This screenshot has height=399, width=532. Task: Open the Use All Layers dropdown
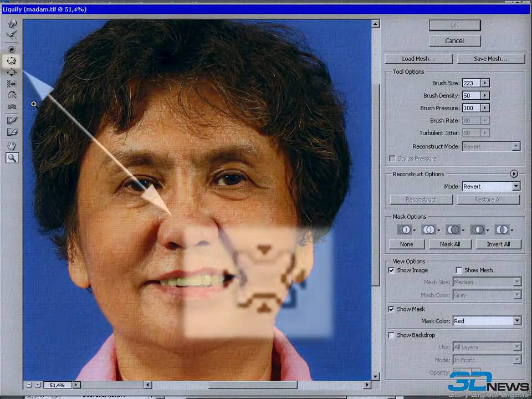[517, 347]
